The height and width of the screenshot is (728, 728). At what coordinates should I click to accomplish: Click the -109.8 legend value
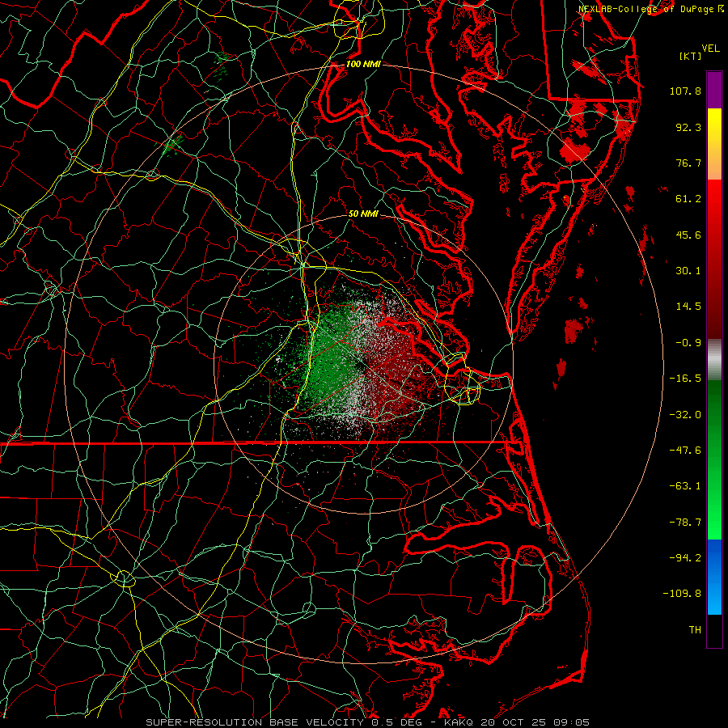coord(683,594)
